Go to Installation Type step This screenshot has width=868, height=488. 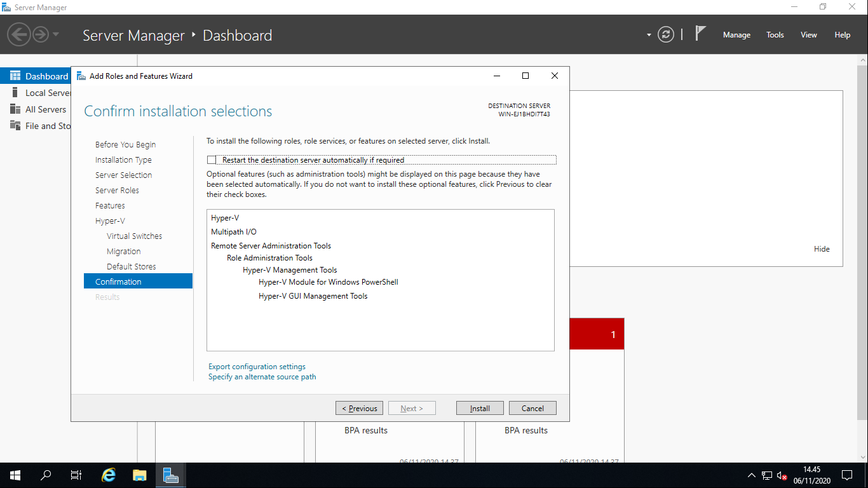(123, 160)
